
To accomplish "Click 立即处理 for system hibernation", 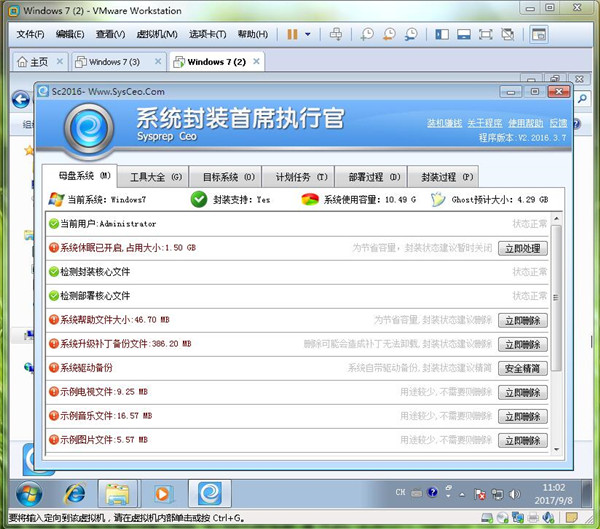I will [523, 248].
